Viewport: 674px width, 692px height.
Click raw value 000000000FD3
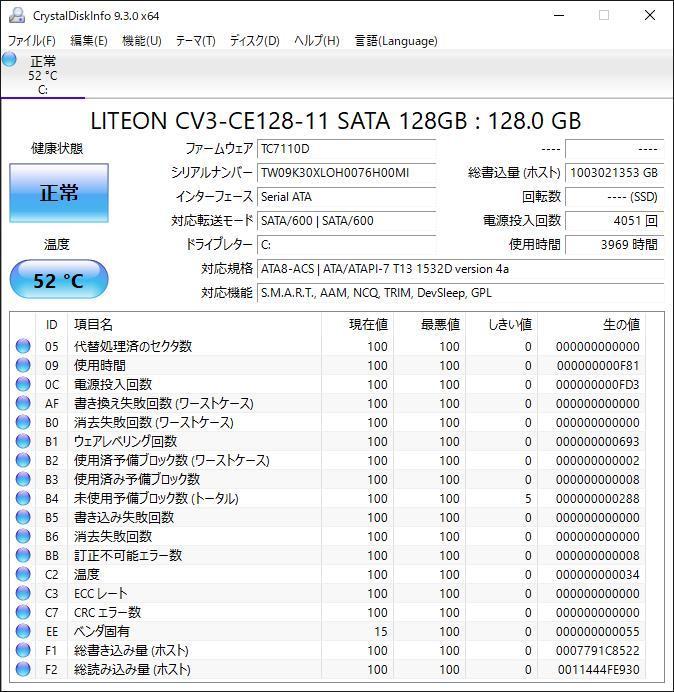click(598, 384)
